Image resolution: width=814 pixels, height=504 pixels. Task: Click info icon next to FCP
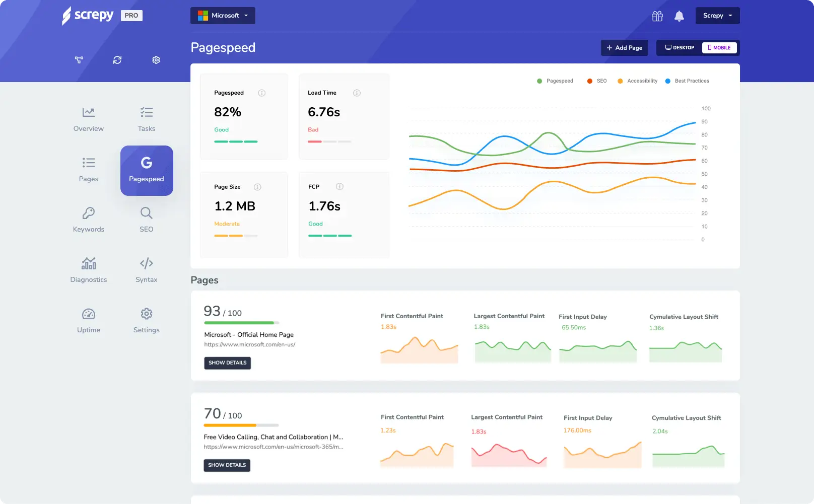coord(340,186)
